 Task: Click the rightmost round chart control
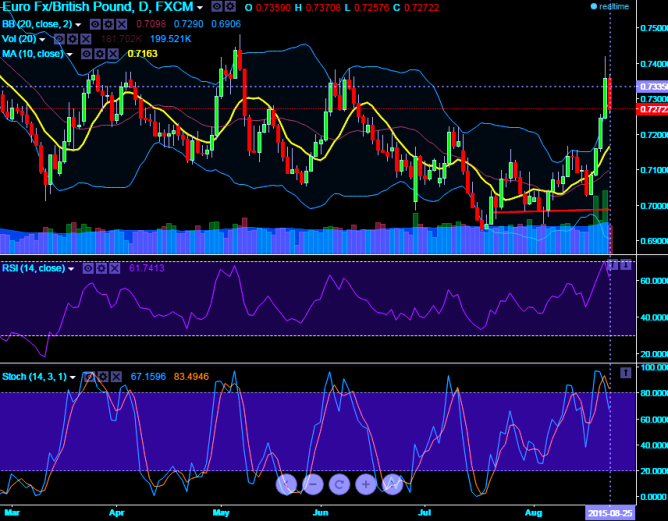(x=392, y=484)
